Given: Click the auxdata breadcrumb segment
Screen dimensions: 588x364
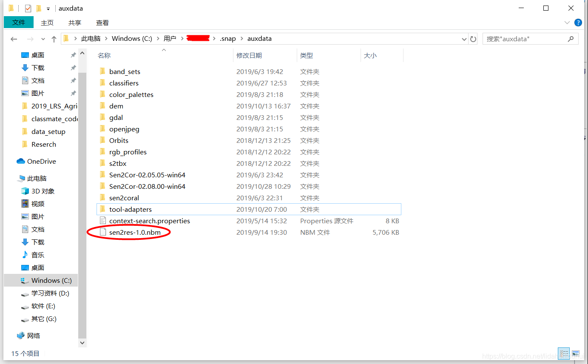Looking at the screenshot, I should coord(259,39).
